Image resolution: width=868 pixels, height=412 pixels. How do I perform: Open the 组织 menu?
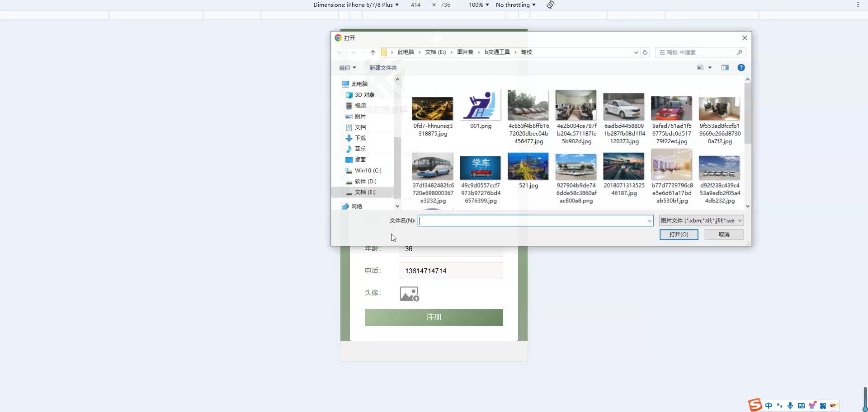pos(347,68)
